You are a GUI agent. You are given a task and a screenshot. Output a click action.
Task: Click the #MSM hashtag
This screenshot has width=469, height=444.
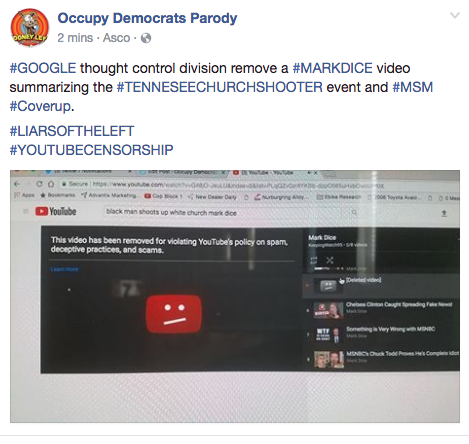[413, 87]
